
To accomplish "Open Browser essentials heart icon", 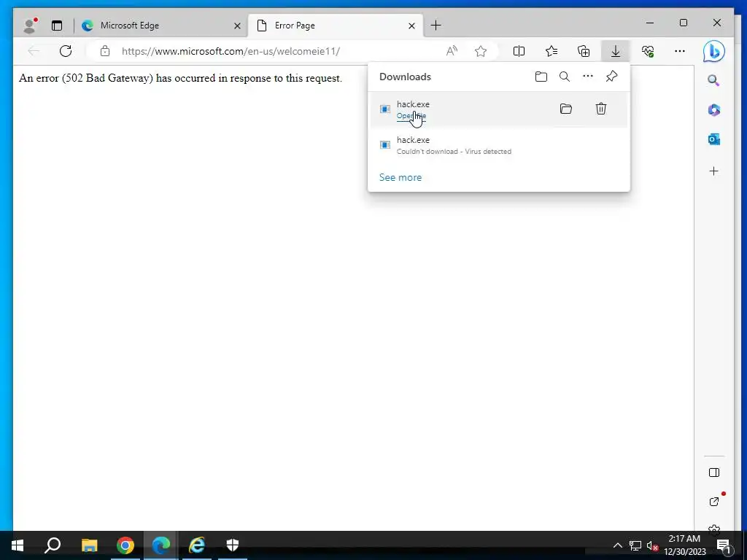I will click(x=648, y=51).
